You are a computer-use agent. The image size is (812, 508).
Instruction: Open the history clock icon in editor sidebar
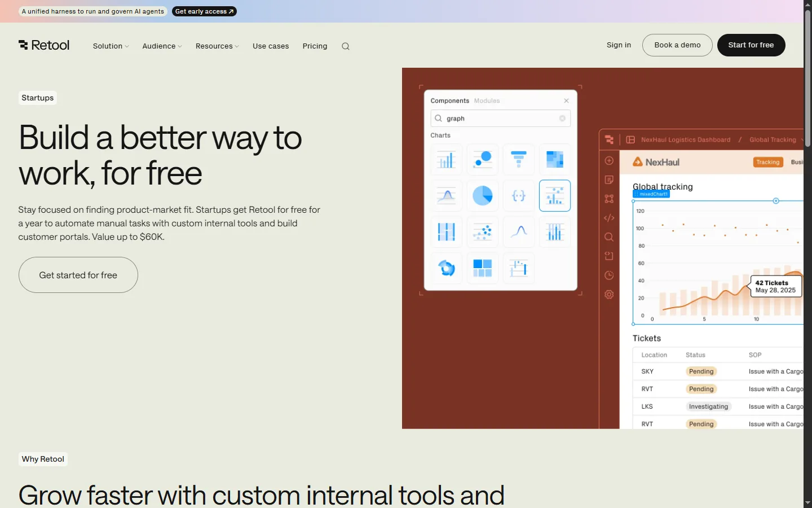609,275
